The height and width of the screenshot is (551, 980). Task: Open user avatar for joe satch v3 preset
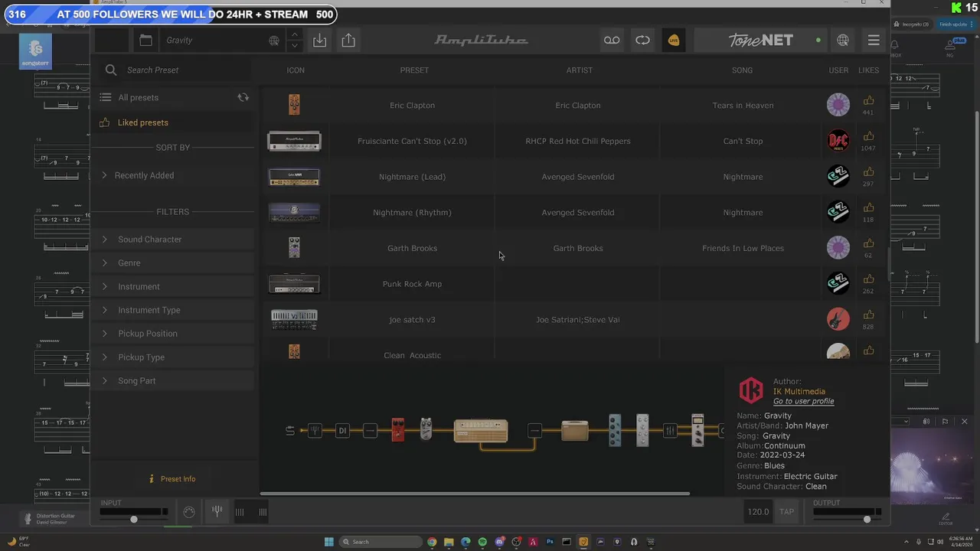838,319
